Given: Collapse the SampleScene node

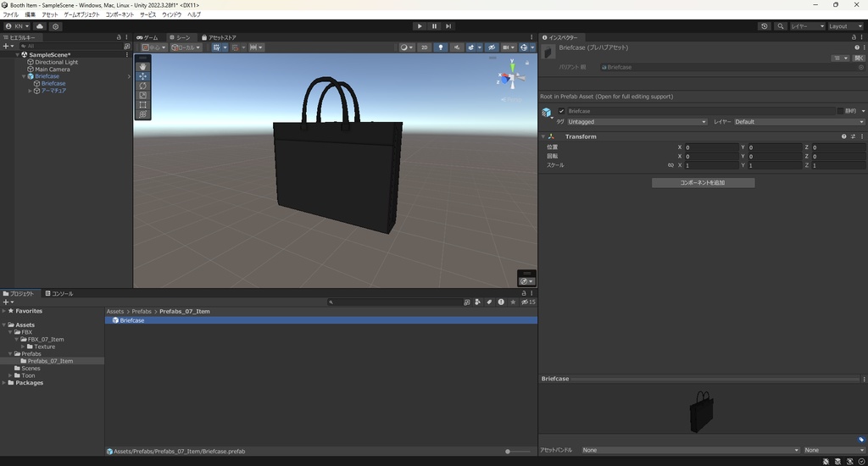Looking at the screenshot, I should tap(17, 55).
